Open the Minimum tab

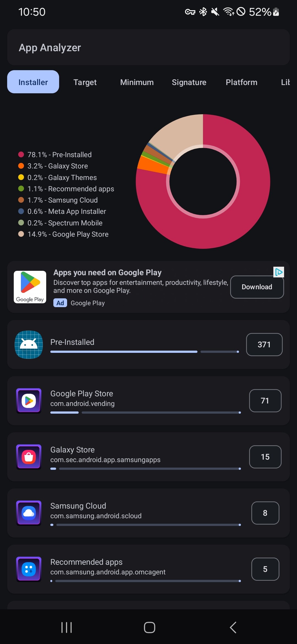[137, 82]
